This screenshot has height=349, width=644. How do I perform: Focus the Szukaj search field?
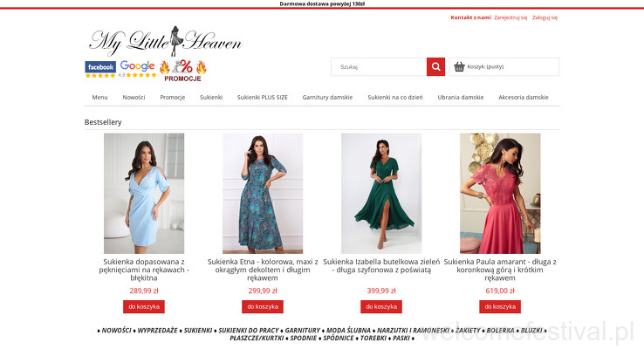click(379, 66)
